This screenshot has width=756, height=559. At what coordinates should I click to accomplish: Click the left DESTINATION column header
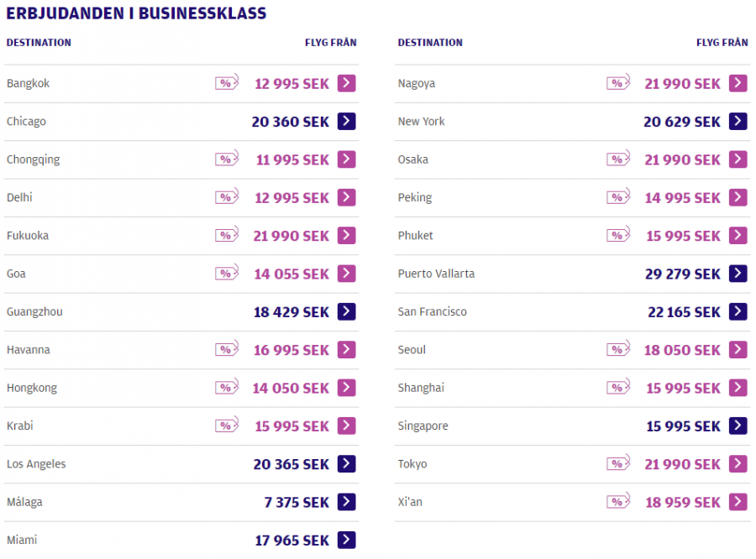[x=39, y=43]
